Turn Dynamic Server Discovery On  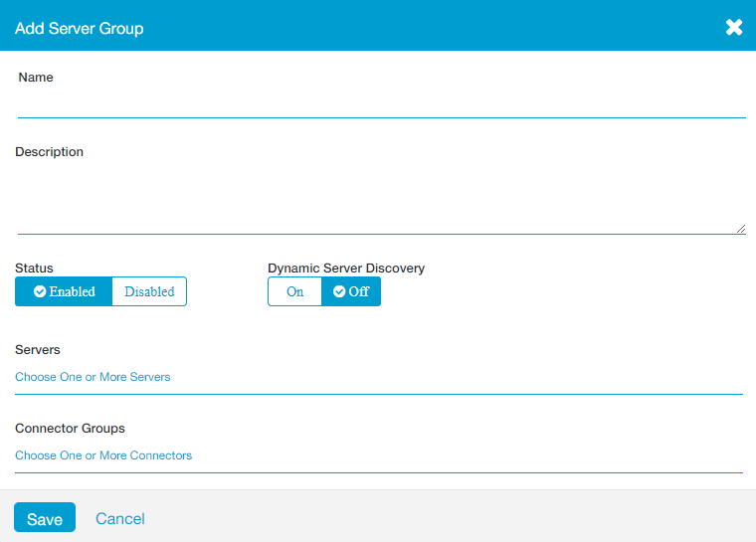(x=294, y=291)
